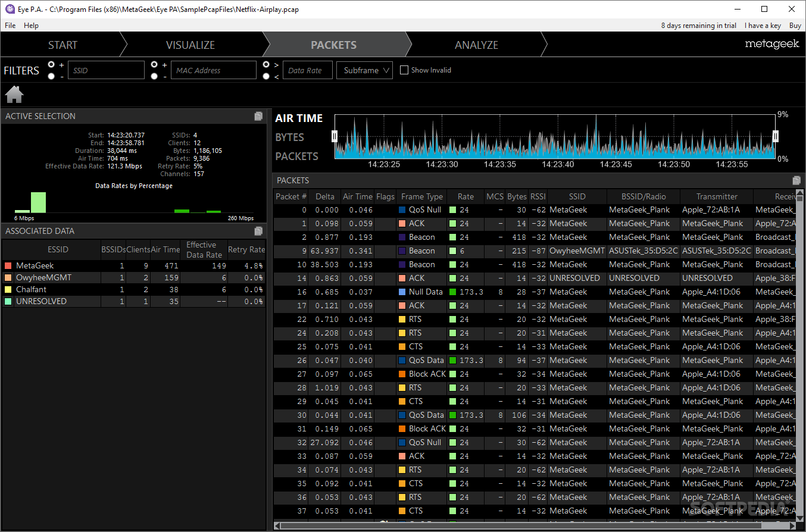This screenshot has height=532, width=806.
Task: Click the MAC Address filter field
Action: pos(214,70)
